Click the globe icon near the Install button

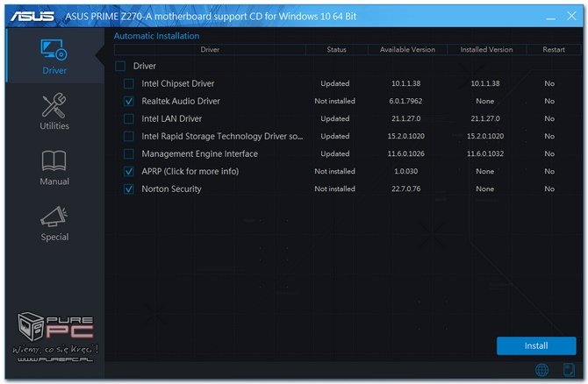[x=541, y=370]
